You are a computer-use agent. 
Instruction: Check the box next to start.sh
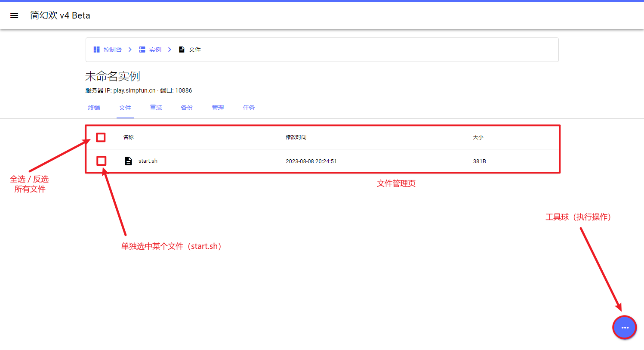coord(101,161)
